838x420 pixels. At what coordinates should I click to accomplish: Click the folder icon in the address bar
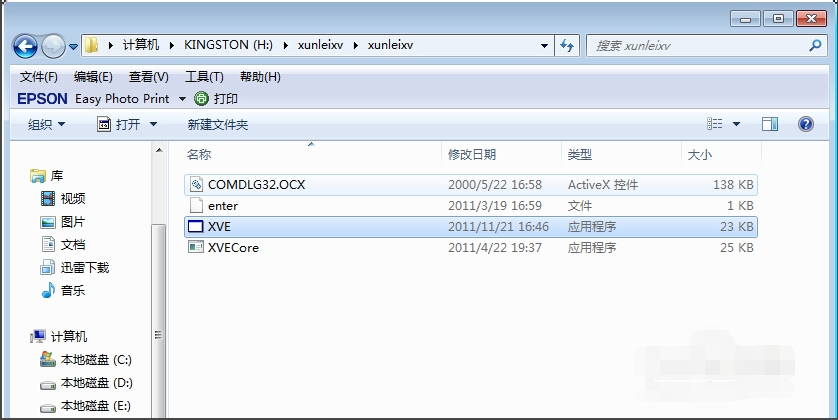click(91, 45)
